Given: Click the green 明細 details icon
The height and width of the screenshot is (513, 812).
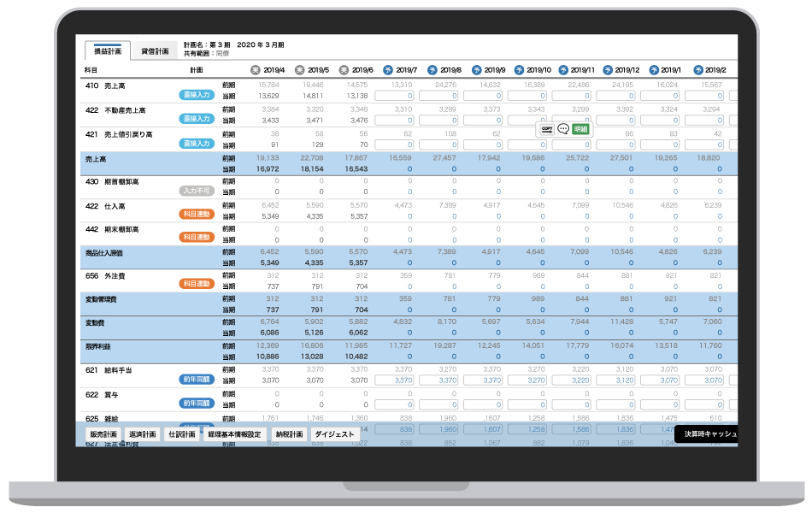Looking at the screenshot, I should (x=580, y=129).
